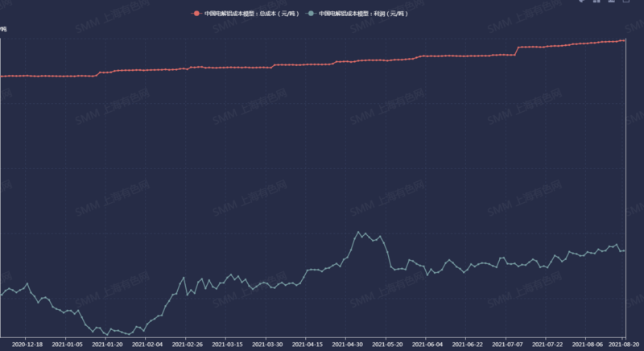Click the 2021-01-20 x-axis date label
Viewport: 644px width, 351px height.
(x=107, y=345)
